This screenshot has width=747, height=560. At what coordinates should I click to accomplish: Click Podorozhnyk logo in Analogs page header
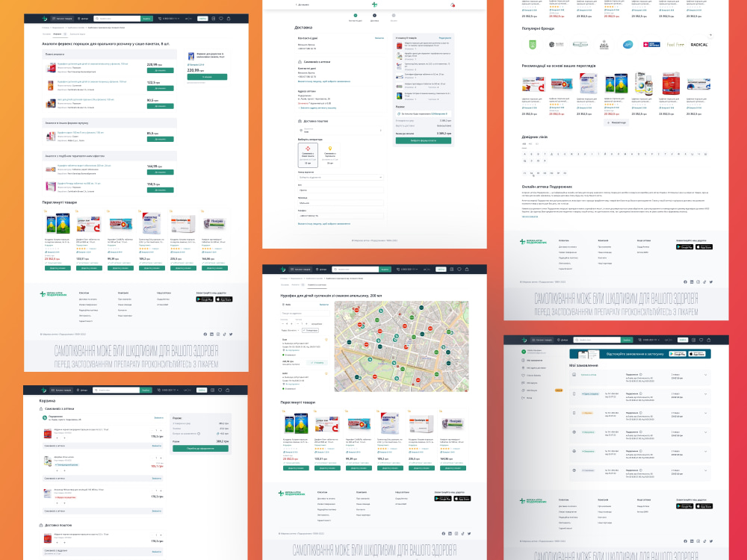tap(45, 19)
